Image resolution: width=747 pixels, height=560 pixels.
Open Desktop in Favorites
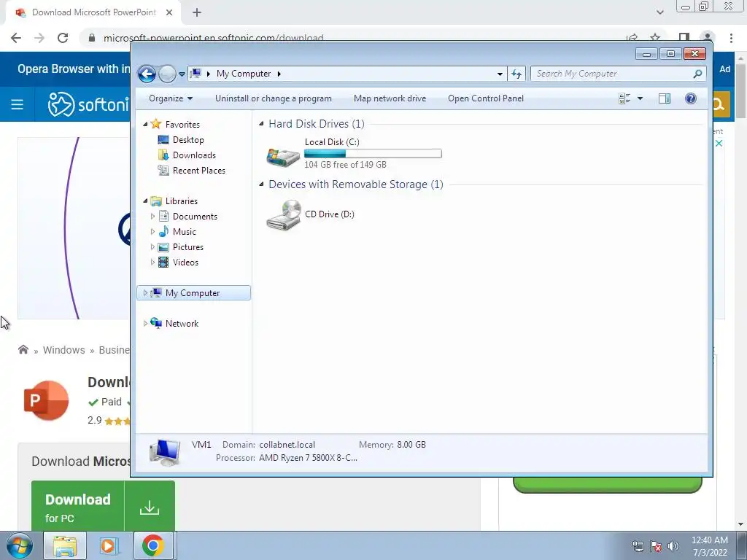[188, 140]
